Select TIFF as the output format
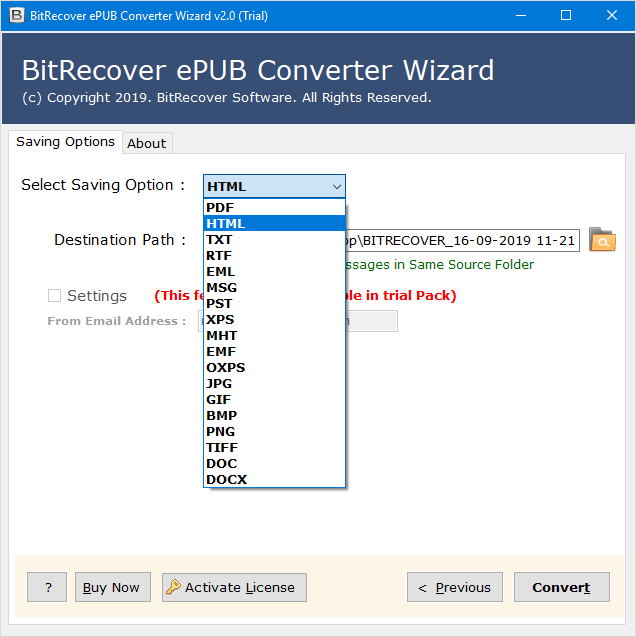The width and height of the screenshot is (636, 637). point(274,447)
